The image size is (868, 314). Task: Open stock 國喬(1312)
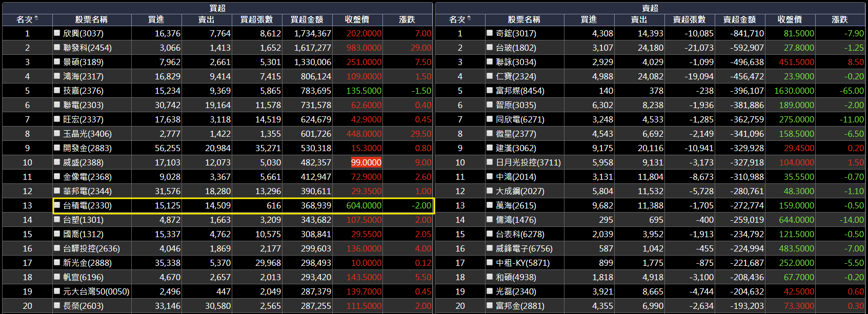(x=83, y=234)
